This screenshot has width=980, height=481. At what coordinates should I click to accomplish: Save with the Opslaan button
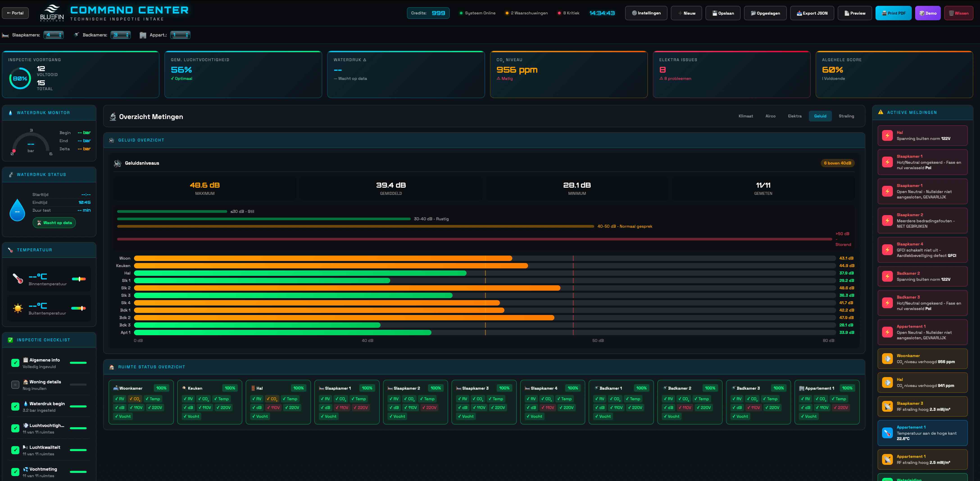coord(723,13)
